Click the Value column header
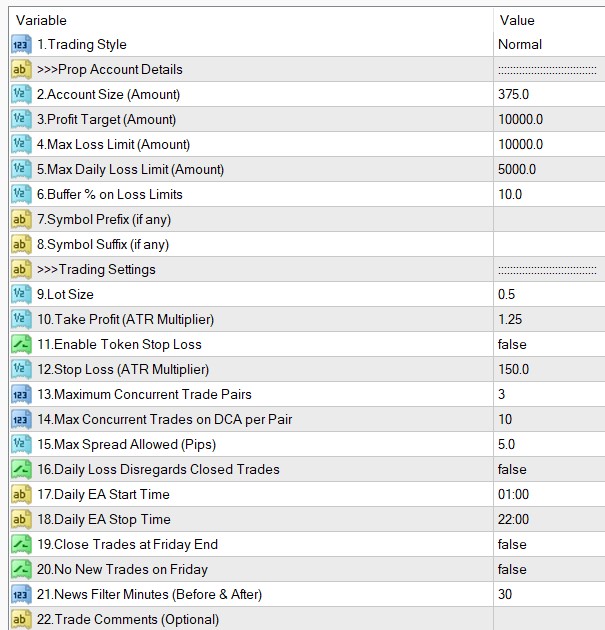This screenshot has width=605, height=630. 547,20
